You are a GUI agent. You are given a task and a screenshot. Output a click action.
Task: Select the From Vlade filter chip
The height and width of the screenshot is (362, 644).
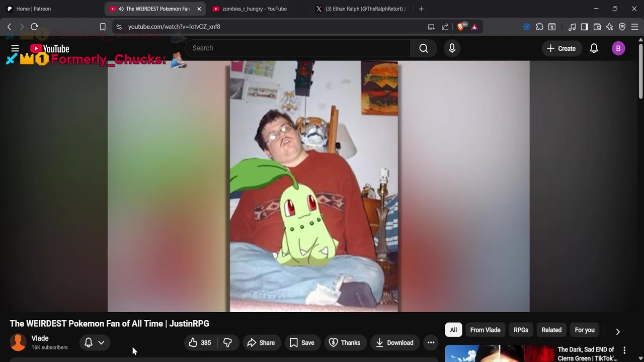[x=485, y=330]
